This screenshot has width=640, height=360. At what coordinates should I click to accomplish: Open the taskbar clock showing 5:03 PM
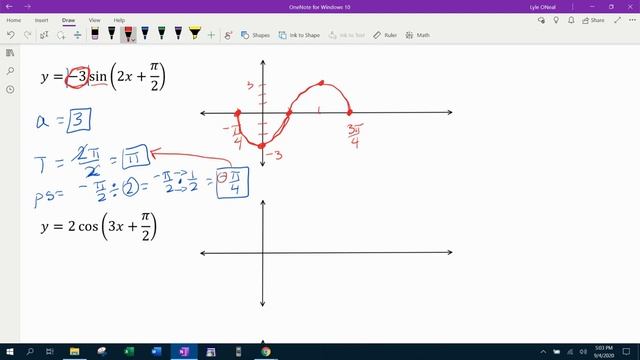coord(603,351)
